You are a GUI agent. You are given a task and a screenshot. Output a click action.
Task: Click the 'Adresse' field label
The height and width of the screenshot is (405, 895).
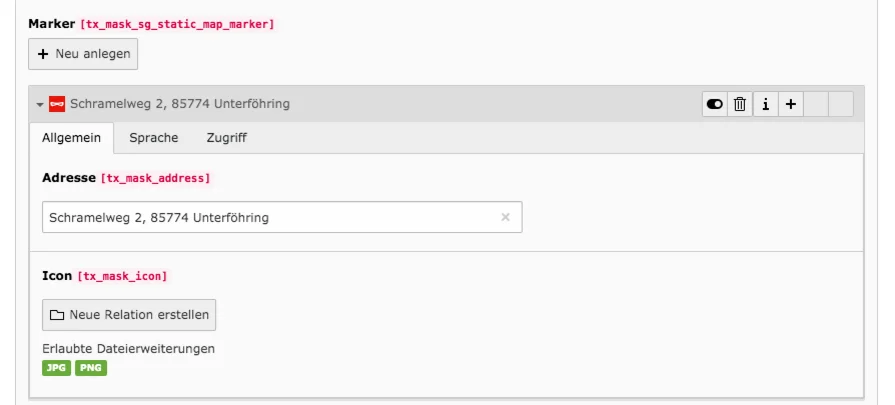pos(68,177)
